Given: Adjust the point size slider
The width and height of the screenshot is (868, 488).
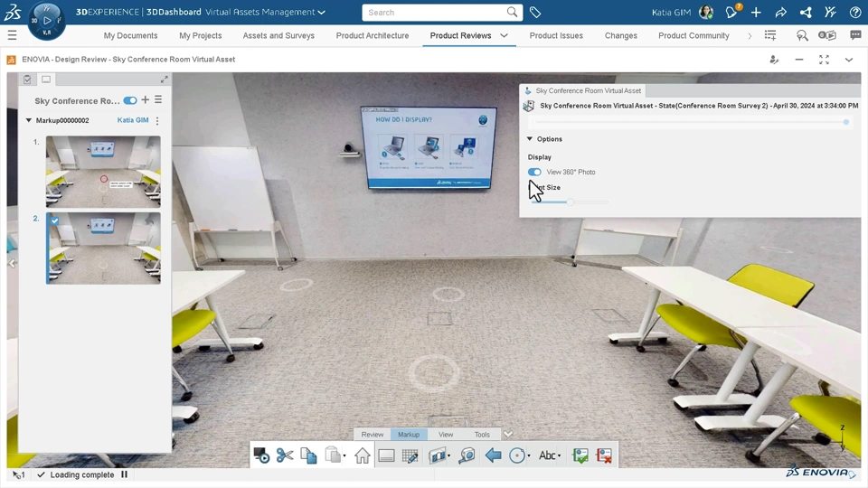Looking at the screenshot, I should 570,202.
